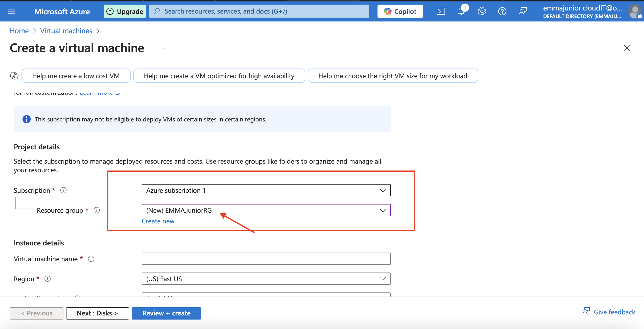Go to the Home breadcrumb

point(19,31)
